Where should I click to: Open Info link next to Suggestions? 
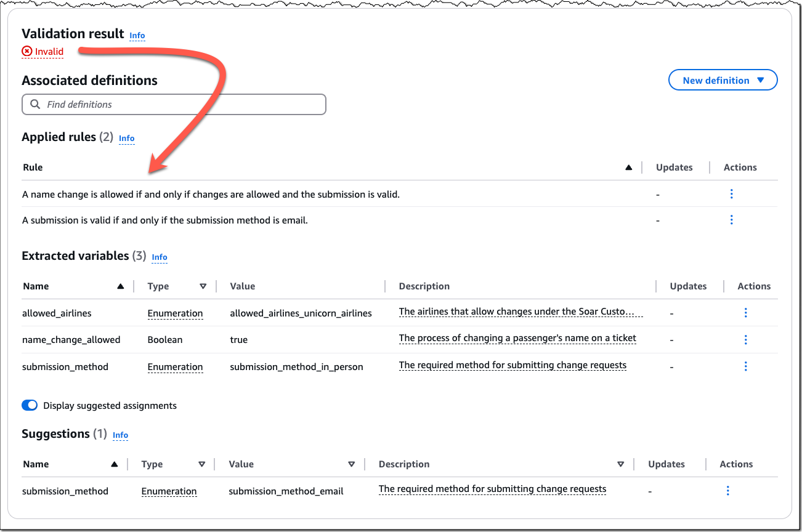pos(120,435)
